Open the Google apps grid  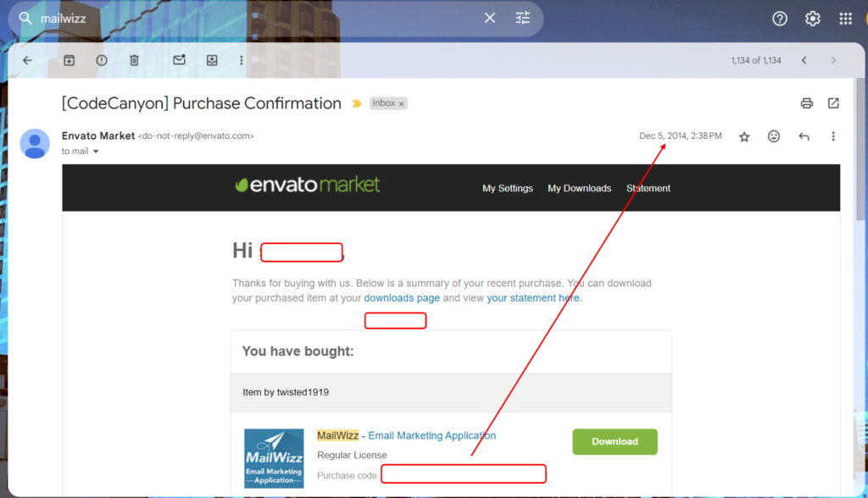click(x=845, y=19)
